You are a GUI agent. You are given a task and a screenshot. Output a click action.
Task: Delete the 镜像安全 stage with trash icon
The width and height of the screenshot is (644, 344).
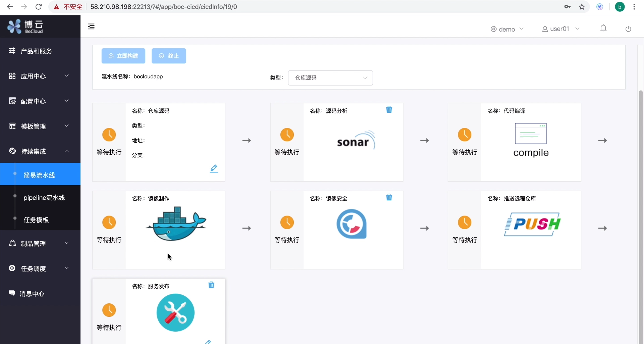click(389, 197)
